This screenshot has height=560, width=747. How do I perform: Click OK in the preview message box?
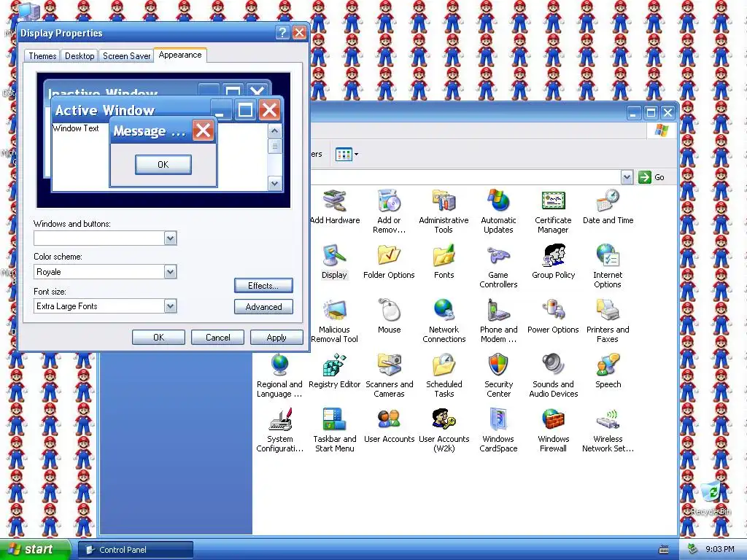[x=163, y=164]
